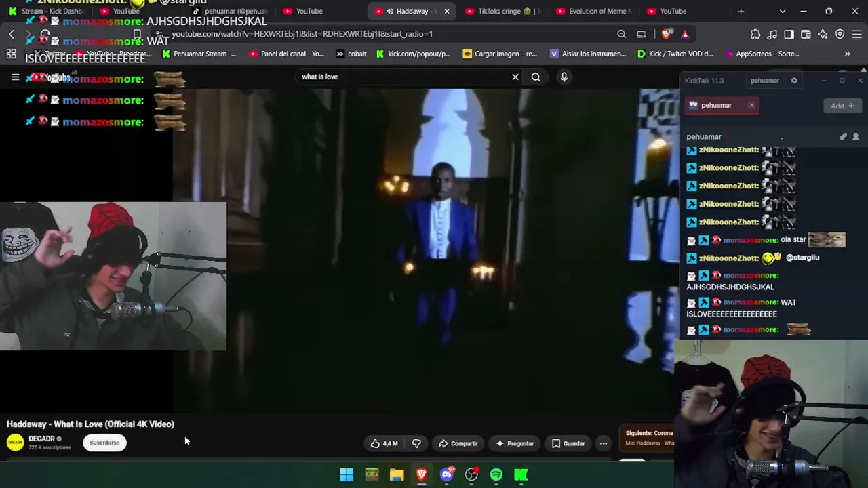Open a new browser tab
This screenshot has height=488, width=868.
click(741, 12)
